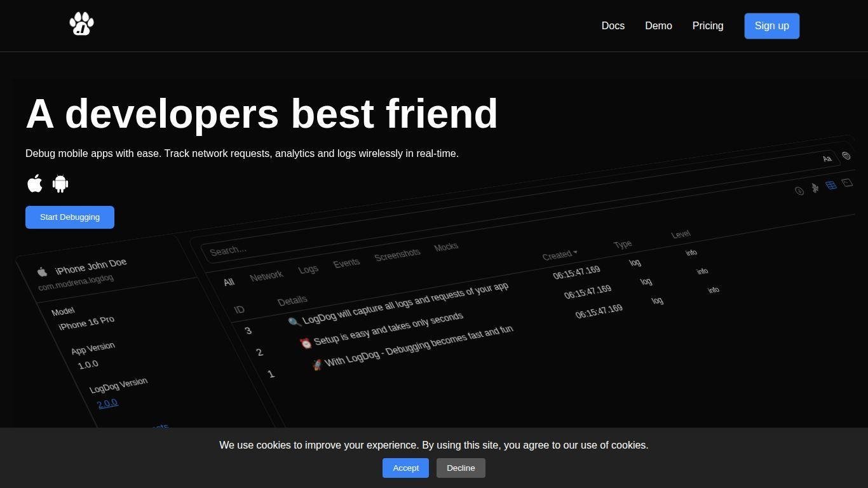Open the Demo link in navigation

pyautogui.click(x=658, y=26)
